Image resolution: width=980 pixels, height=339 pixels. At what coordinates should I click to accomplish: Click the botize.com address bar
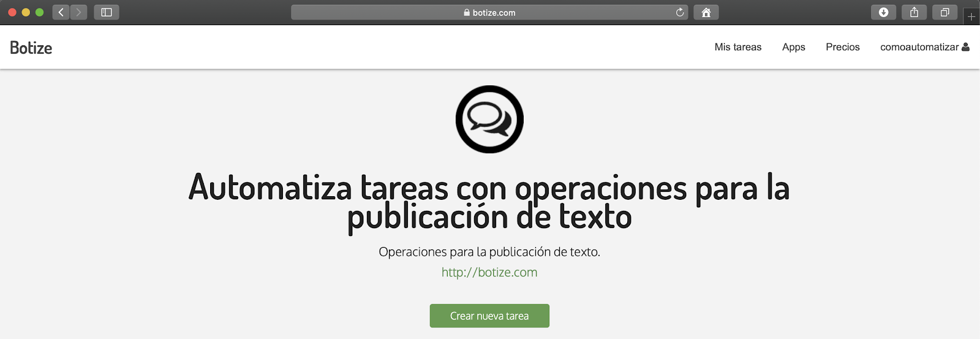click(x=489, y=12)
